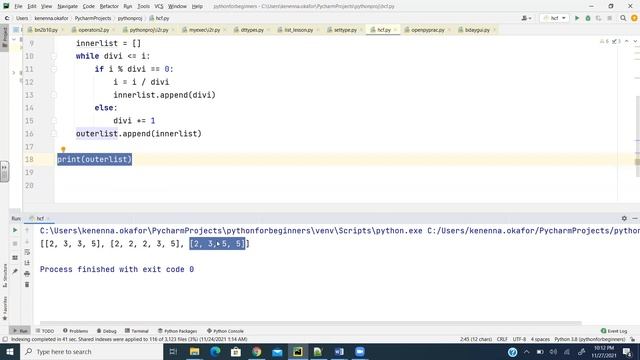Viewport: 640px width, 360px height.
Task: Open Google Chrome from the taskbar
Action: pos(256,351)
